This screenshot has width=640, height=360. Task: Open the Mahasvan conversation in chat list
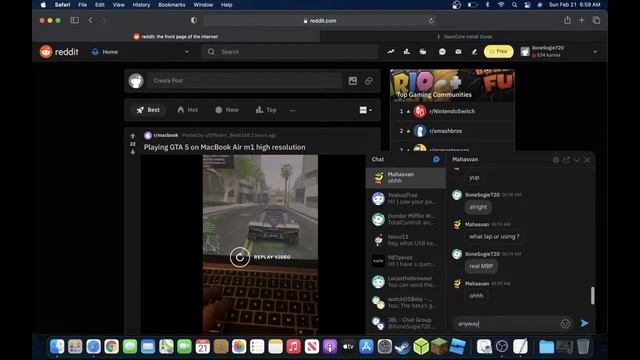[406, 178]
